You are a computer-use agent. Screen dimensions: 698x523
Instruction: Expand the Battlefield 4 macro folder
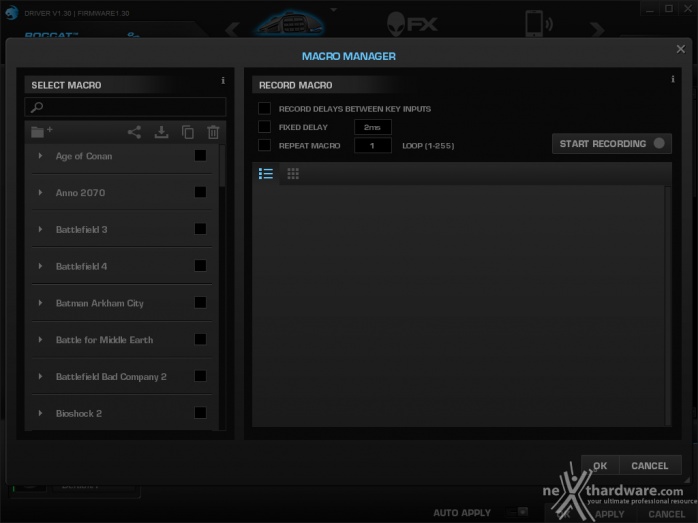click(x=40, y=266)
